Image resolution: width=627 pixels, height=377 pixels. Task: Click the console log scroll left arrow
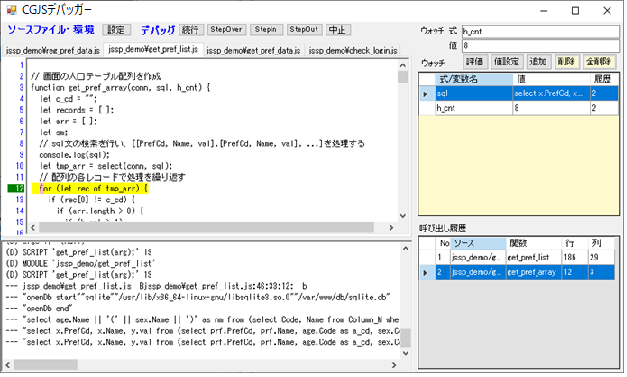(x=8, y=365)
